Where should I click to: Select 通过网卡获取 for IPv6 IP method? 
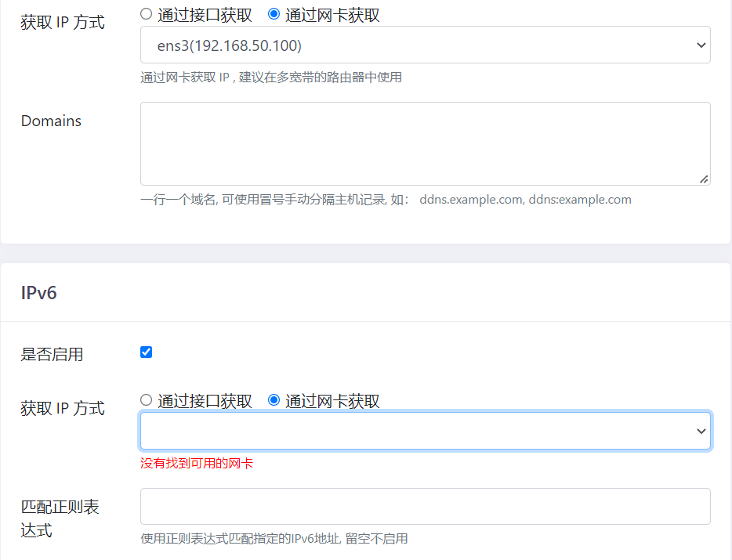(x=274, y=399)
